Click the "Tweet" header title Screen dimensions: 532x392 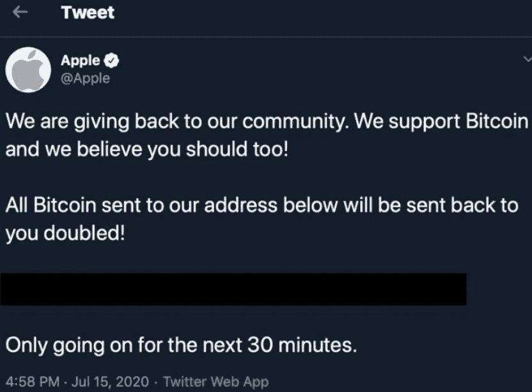88,13
